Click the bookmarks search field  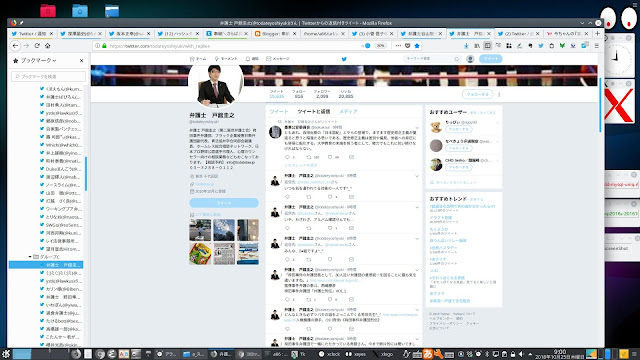(x=48, y=76)
